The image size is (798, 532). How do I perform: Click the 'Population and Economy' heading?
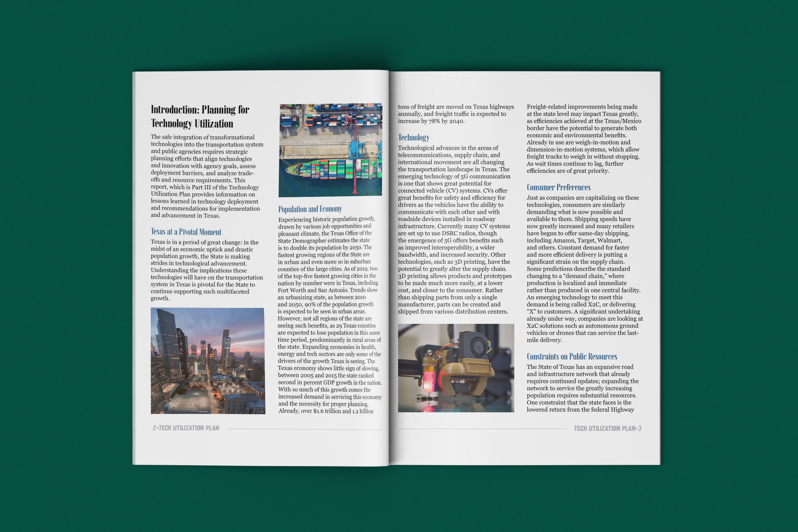click(310, 209)
